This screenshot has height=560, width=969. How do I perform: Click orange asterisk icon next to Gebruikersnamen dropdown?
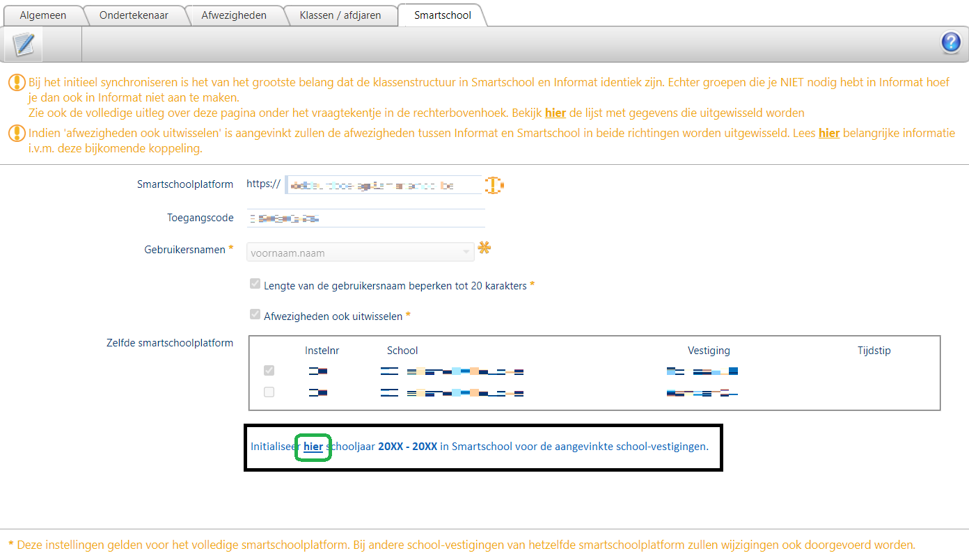pos(484,248)
